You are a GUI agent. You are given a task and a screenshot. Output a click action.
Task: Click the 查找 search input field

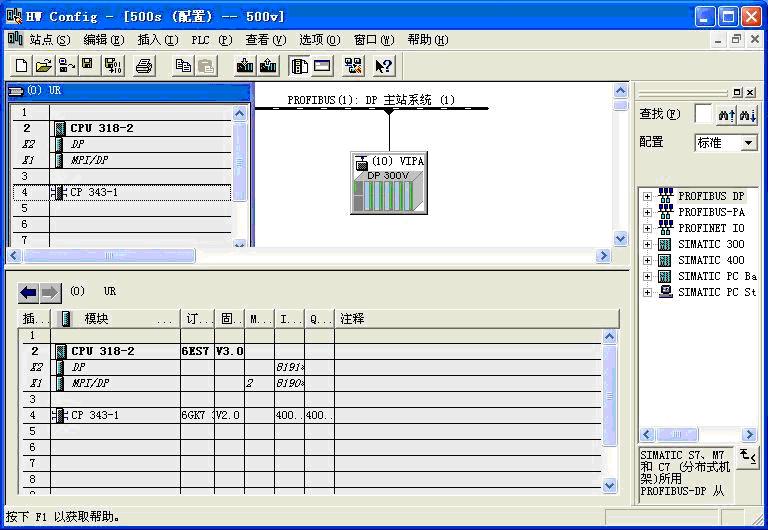(703, 115)
